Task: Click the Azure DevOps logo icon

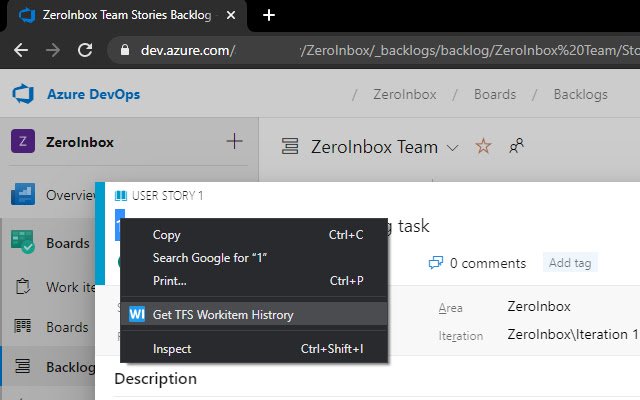Action: [23, 94]
